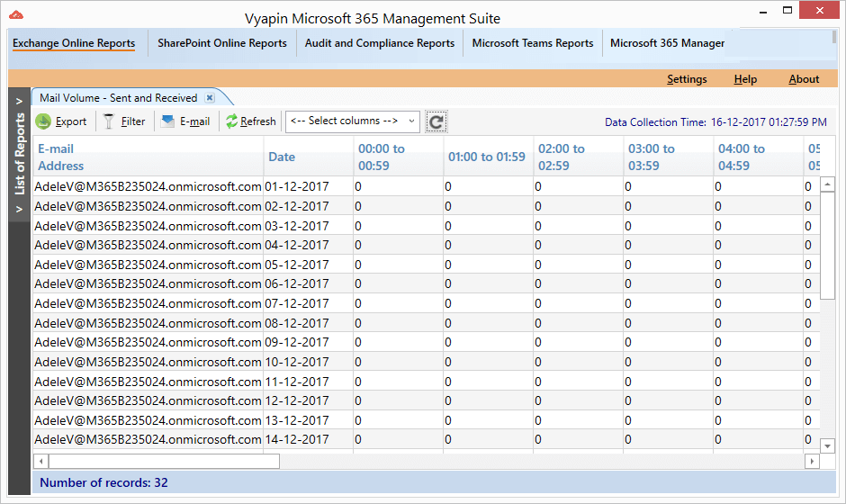Click the Filter funnel icon
Image resolution: width=846 pixels, height=504 pixels.
pyautogui.click(x=109, y=121)
